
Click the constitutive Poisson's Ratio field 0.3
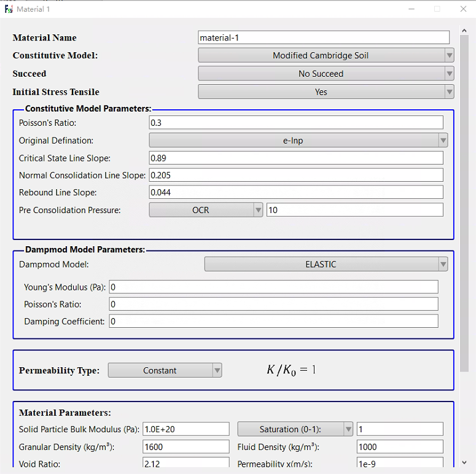296,123
